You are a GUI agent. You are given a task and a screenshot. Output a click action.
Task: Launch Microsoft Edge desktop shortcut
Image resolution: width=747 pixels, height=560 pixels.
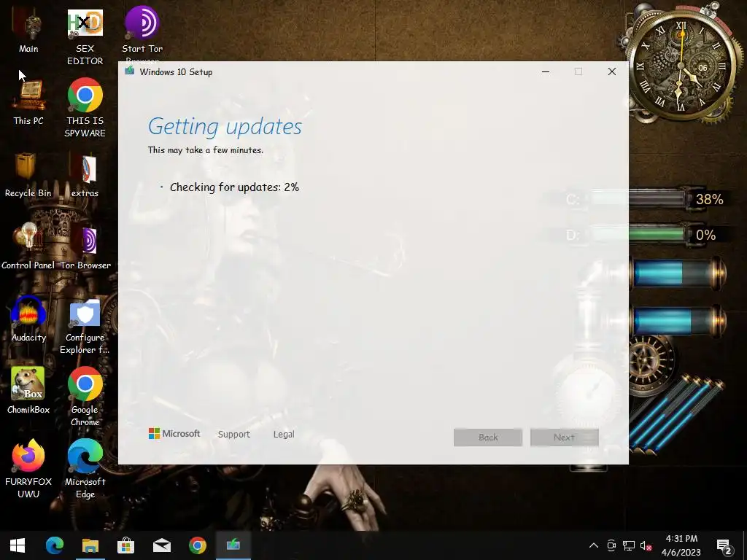(85, 469)
